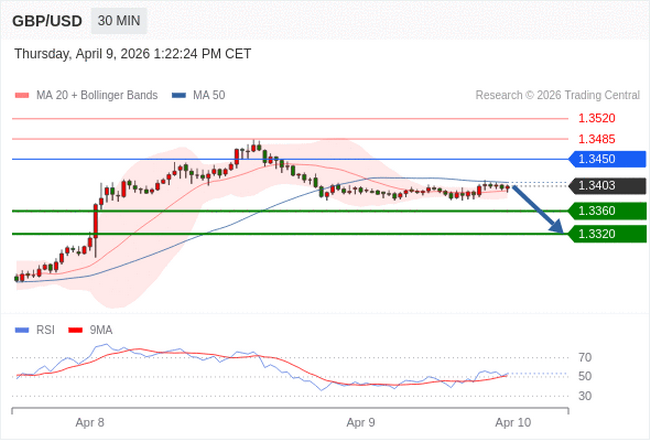Select the GBP/USD pair title
Viewport: 650px width, 441px height.
46,21
